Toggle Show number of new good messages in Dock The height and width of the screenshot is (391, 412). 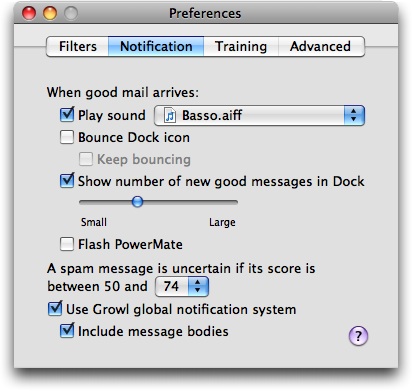67,181
